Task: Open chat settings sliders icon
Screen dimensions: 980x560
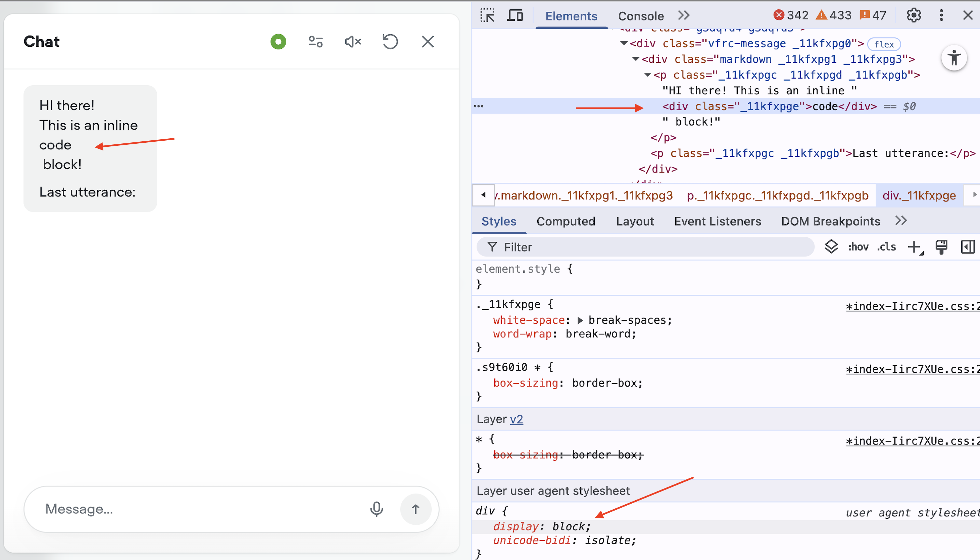Action: (315, 42)
